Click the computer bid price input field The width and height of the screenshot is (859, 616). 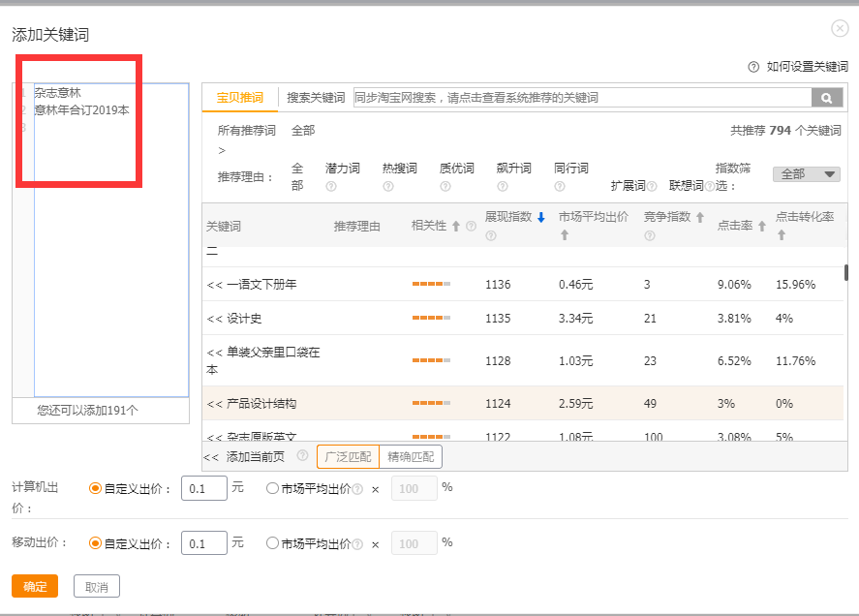[x=203, y=488]
